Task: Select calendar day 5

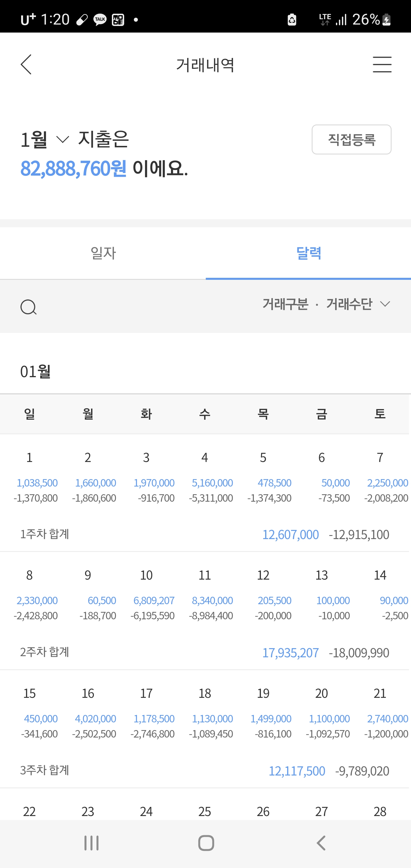Action: coord(263,457)
